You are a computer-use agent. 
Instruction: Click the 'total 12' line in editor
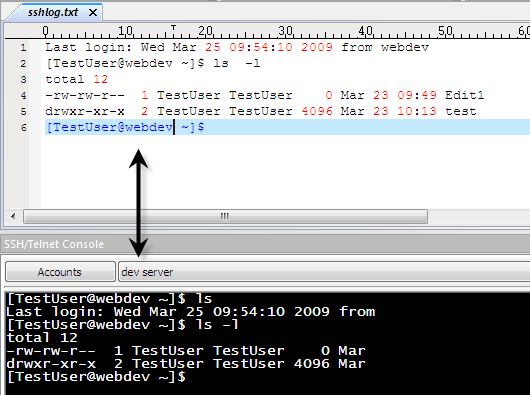coord(77,79)
